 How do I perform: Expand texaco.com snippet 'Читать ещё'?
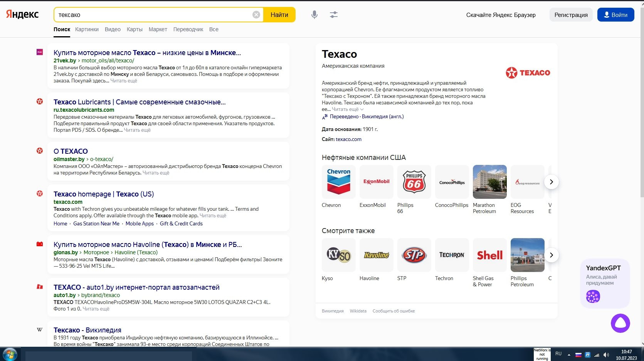point(213,216)
